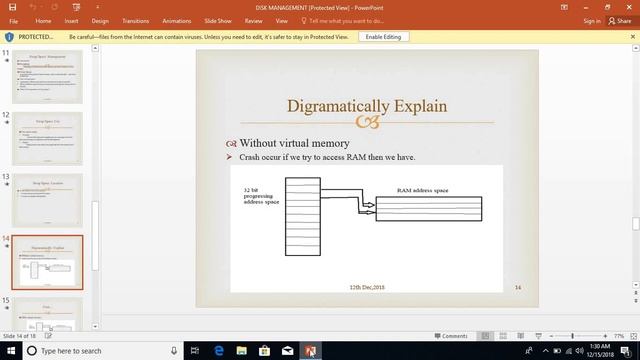This screenshot has height=360, width=640.
Task: Select slide 13 thumbnail
Action: (x=47, y=200)
